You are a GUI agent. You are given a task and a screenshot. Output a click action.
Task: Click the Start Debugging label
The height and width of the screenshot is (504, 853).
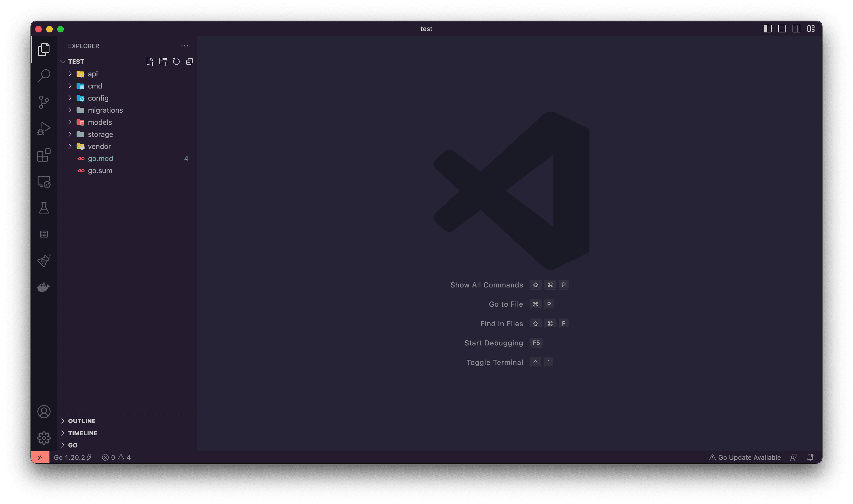point(493,343)
